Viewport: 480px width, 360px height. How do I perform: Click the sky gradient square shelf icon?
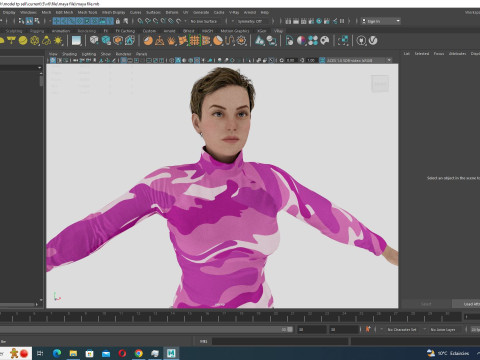click(x=76, y=41)
